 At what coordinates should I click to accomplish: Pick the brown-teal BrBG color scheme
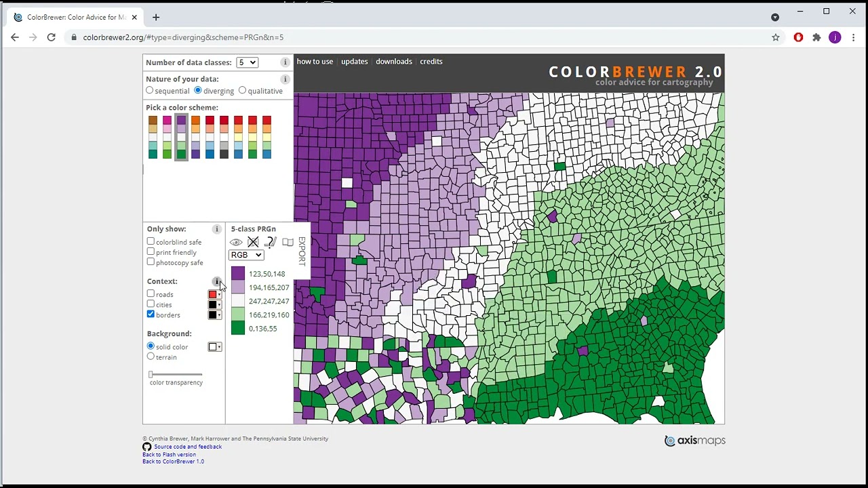pos(153,137)
